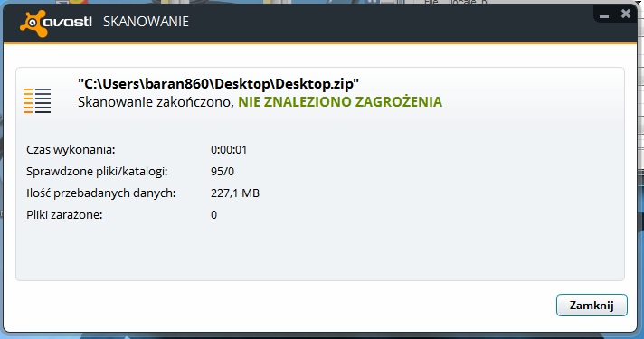Click the Zamknij button

tap(592, 305)
